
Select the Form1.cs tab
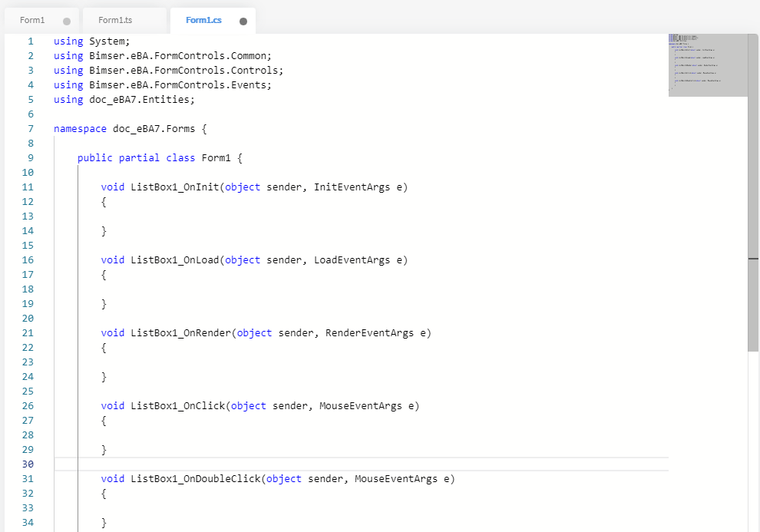pyautogui.click(x=203, y=20)
